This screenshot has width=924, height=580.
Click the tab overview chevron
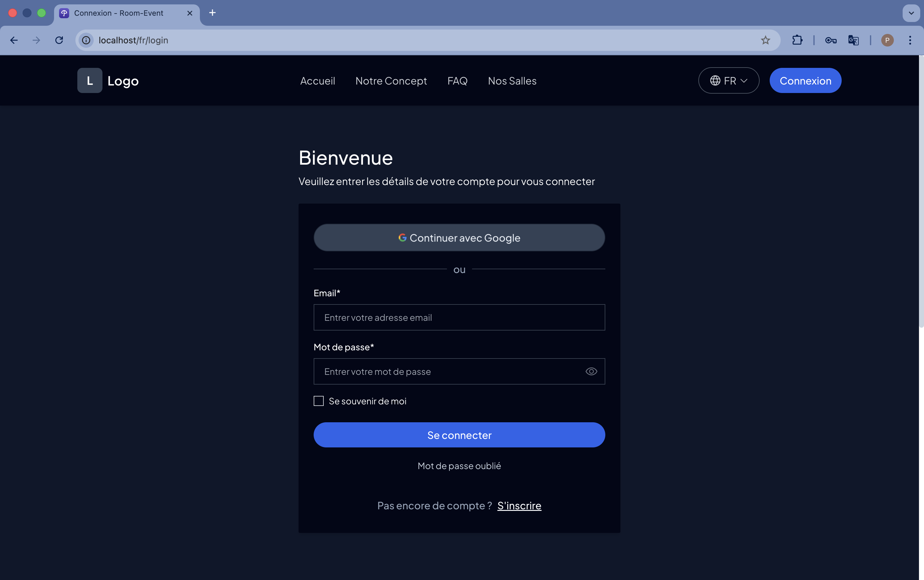(911, 13)
